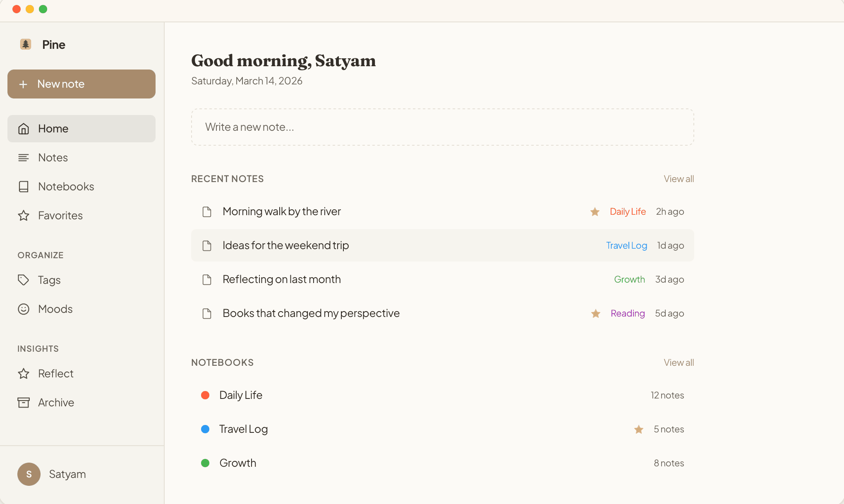The height and width of the screenshot is (504, 844).
Task: Open the Growth notebook row title
Action: [238, 463]
